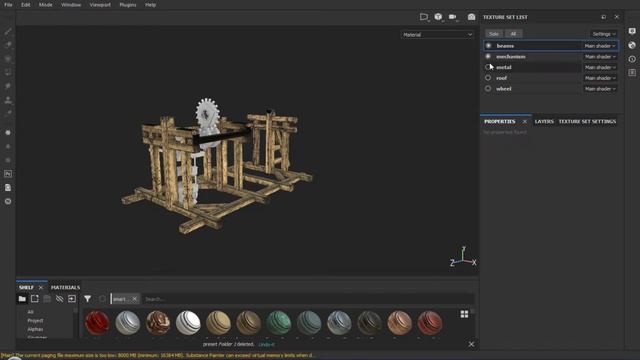This screenshot has width=640, height=360.
Task: Open the Edit menu
Action: tap(26, 5)
